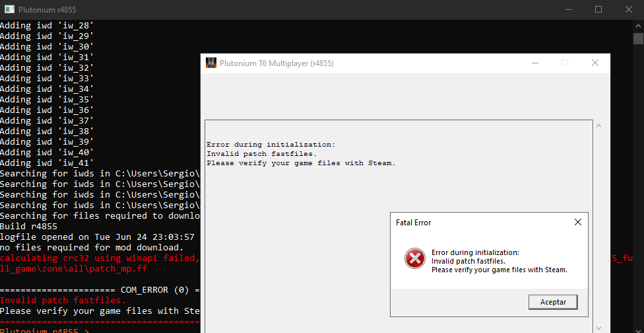Click the Fatal Error dialog title
This screenshot has width=644, height=333.
(x=413, y=223)
